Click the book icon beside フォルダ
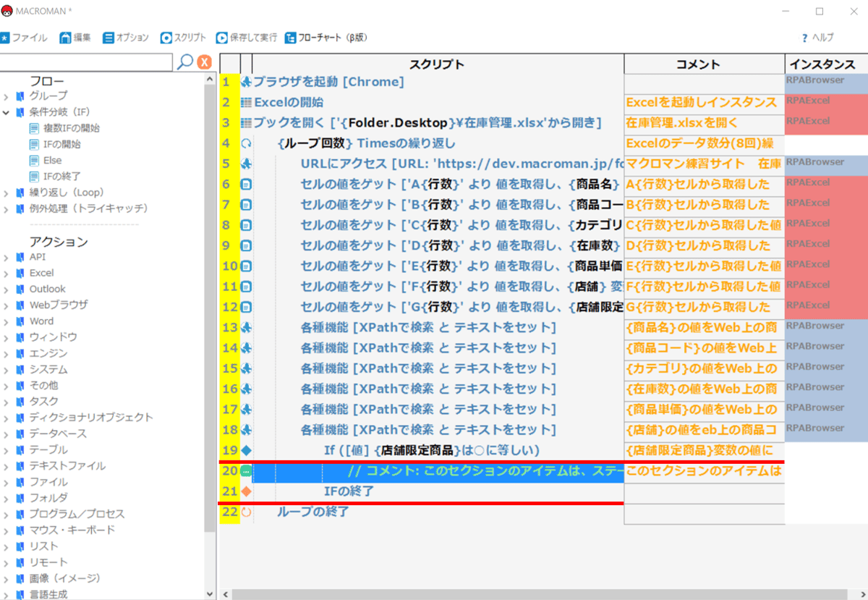The height and width of the screenshot is (600, 868). pyautogui.click(x=20, y=498)
